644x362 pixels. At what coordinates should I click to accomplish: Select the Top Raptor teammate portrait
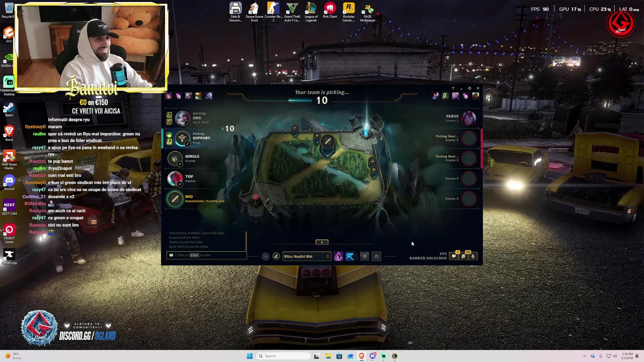pyautogui.click(x=175, y=178)
